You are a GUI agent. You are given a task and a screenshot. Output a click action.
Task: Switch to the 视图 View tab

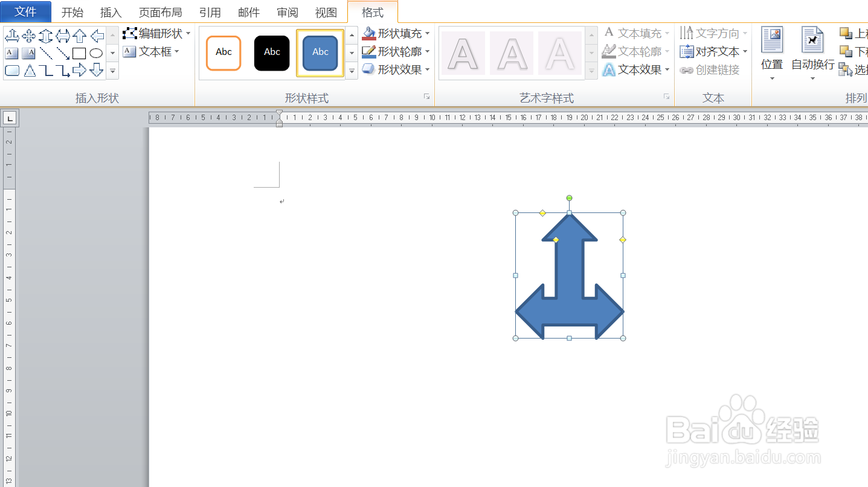tap(326, 12)
